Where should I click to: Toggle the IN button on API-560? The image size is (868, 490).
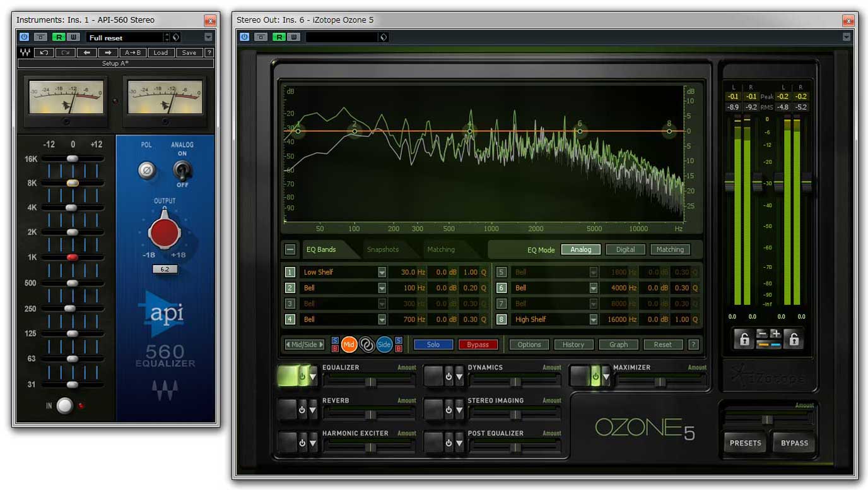(65, 405)
